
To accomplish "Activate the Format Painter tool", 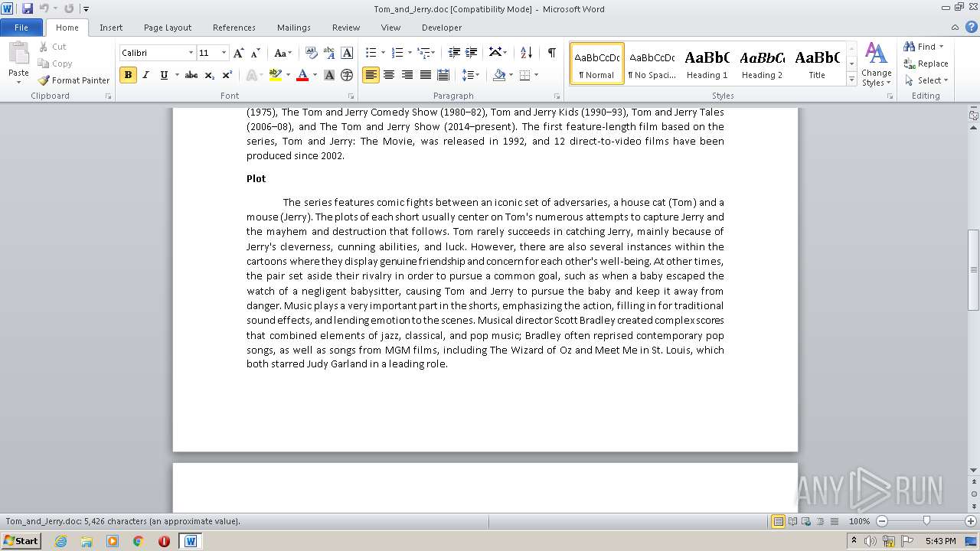I will 73,80.
